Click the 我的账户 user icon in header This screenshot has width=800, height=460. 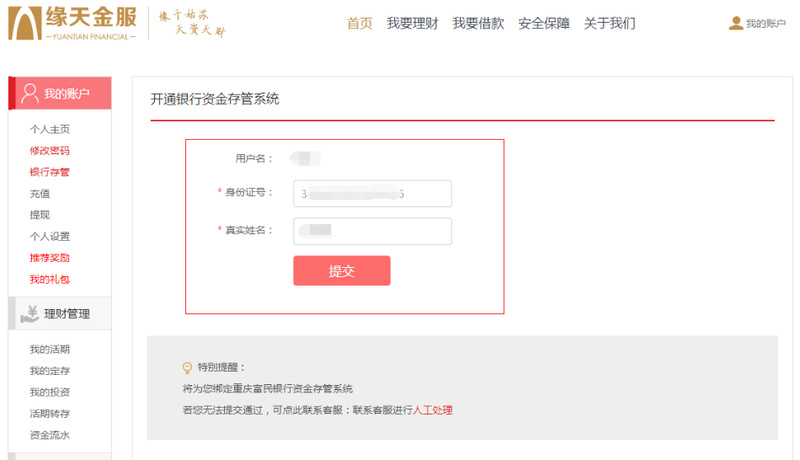pos(736,23)
